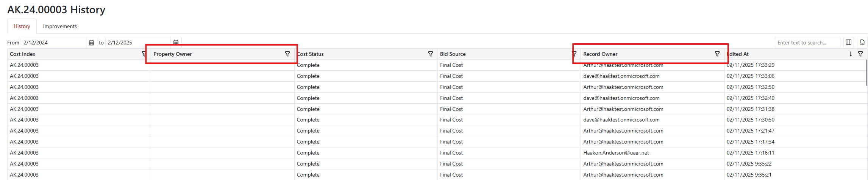Filter the Cost Status column
The image size is (868, 180).
point(431,54)
